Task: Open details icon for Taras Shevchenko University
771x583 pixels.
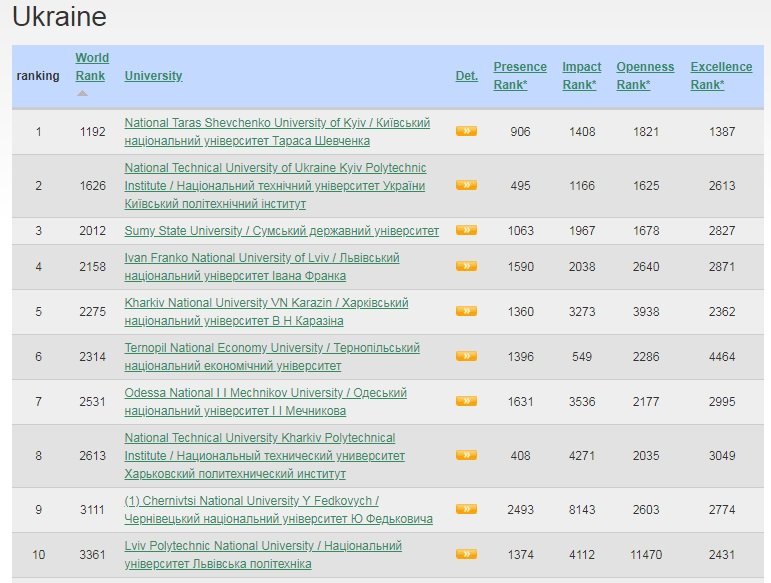Action: pyautogui.click(x=466, y=131)
